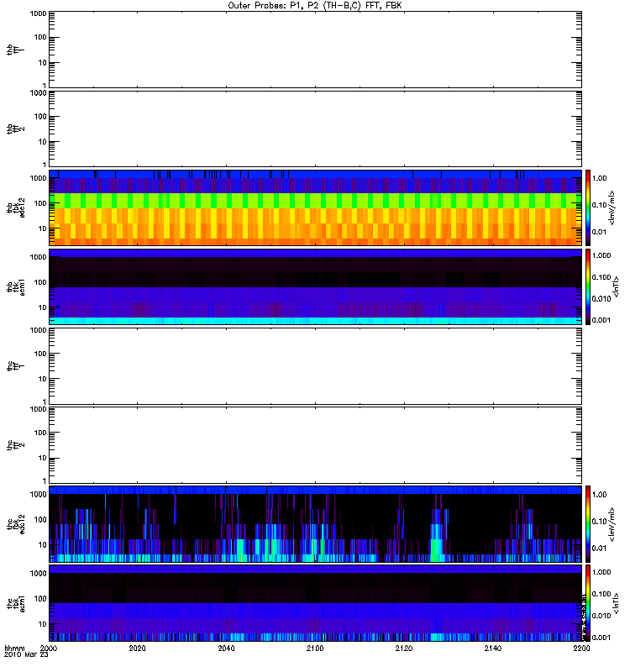
Task: Click the 0.10 label on thc edc12 color bar
Action: point(600,521)
